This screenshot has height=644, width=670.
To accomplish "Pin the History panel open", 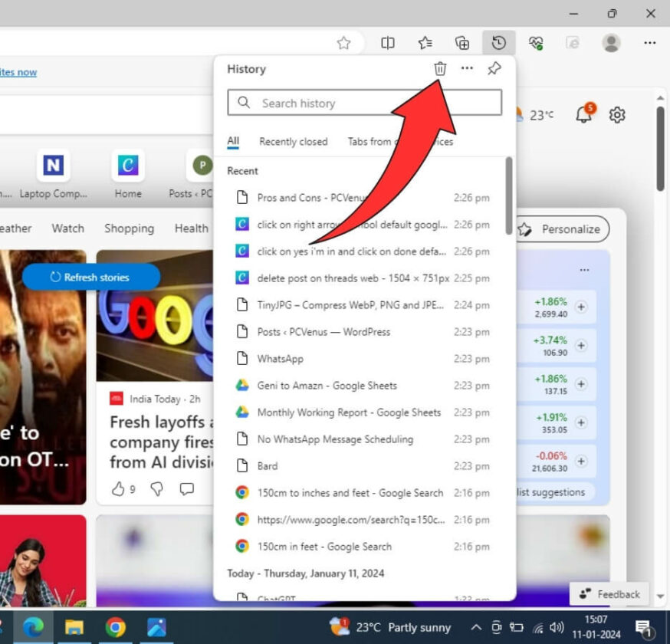I will pyautogui.click(x=494, y=68).
